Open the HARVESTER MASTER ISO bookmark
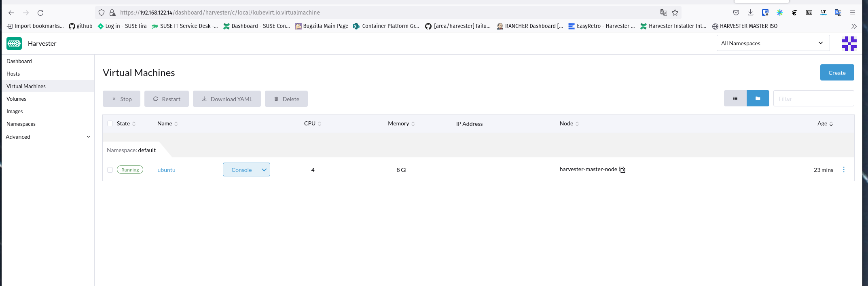Image resolution: width=868 pixels, height=286 pixels. [x=745, y=26]
